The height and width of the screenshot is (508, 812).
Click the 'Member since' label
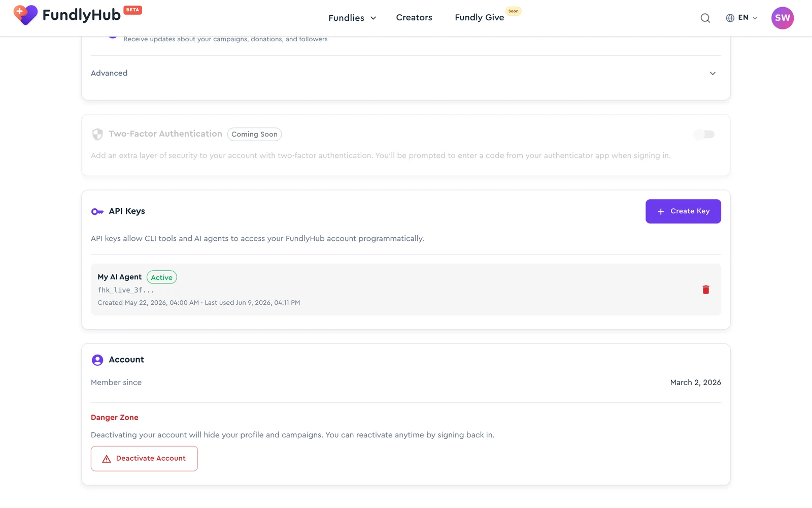click(116, 383)
